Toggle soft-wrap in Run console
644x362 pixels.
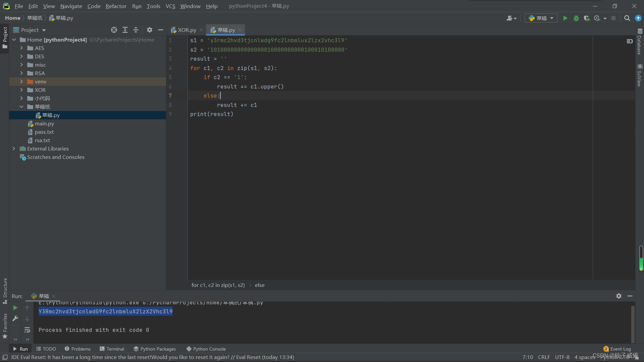pyautogui.click(x=27, y=330)
